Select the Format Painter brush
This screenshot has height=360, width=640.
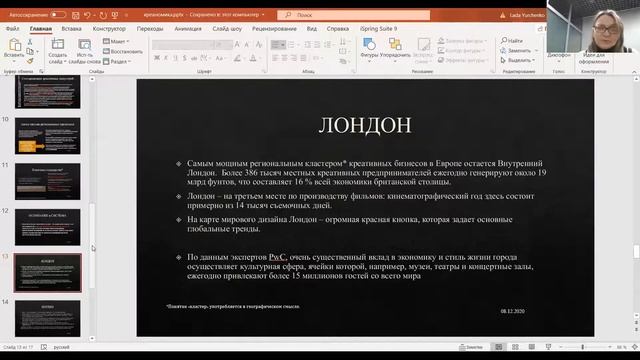coord(30,61)
